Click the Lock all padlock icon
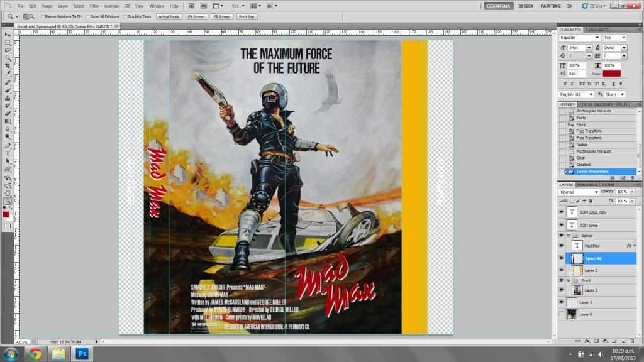 590,201
